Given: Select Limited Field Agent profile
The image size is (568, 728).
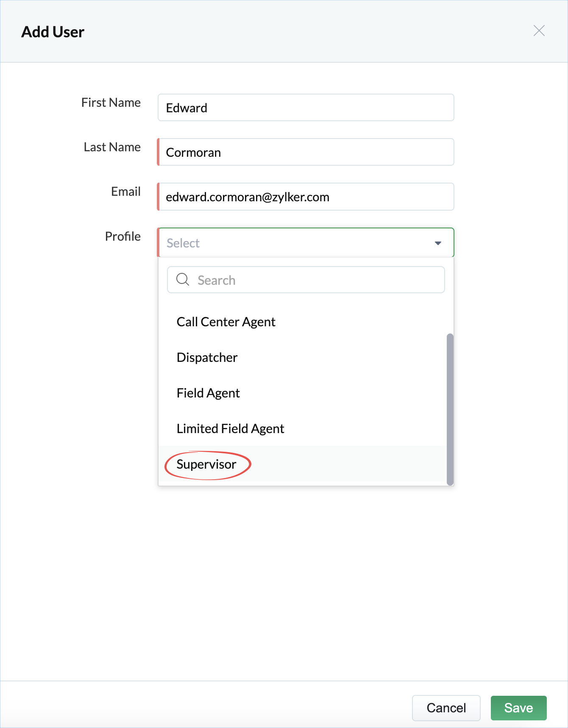Looking at the screenshot, I should pos(303,429).
